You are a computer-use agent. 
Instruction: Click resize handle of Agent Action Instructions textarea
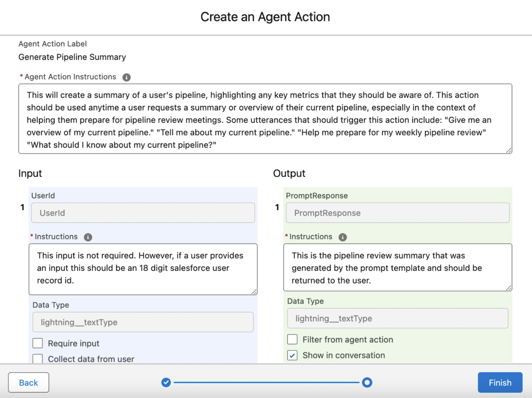coord(509,150)
